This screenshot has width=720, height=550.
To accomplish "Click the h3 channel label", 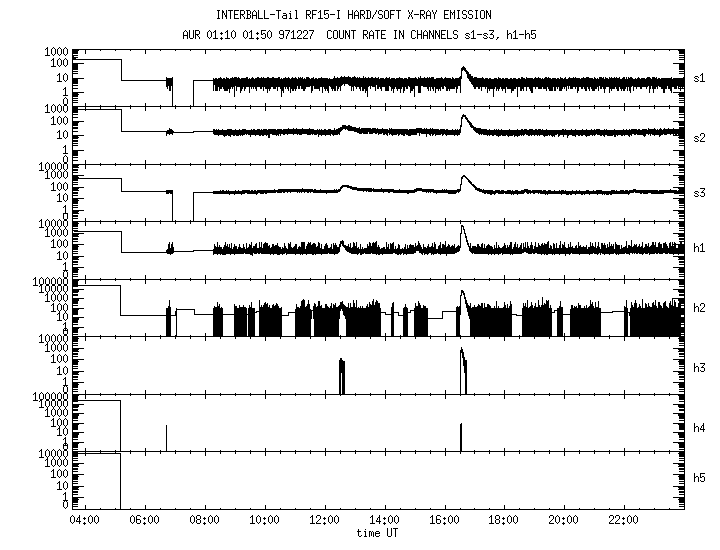I will coord(699,368).
